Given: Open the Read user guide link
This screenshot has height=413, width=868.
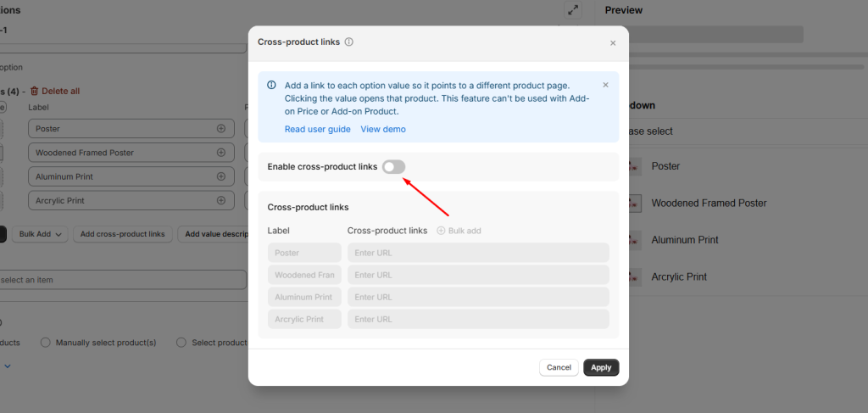Looking at the screenshot, I should [x=317, y=129].
